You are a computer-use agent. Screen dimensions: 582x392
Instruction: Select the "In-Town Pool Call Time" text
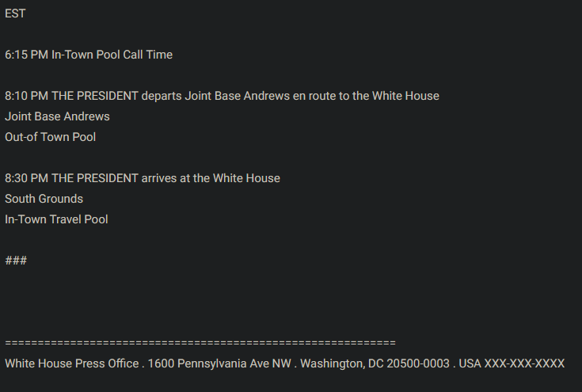(112, 55)
